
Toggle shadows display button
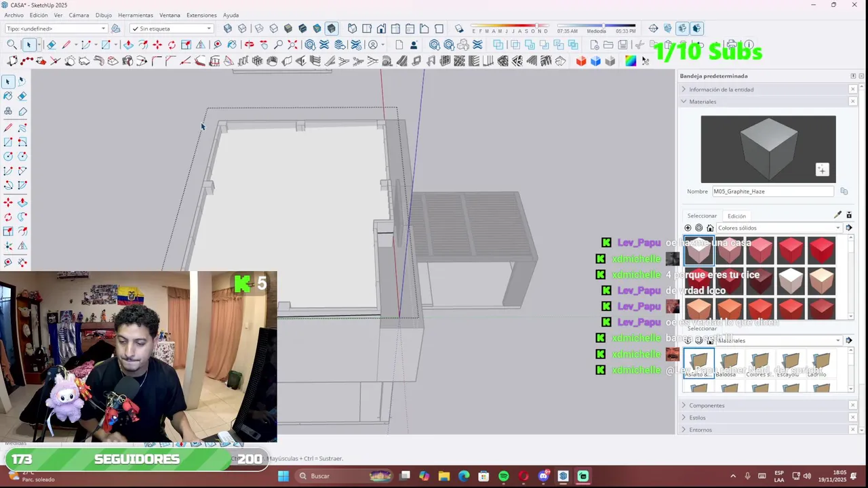(x=459, y=28)
